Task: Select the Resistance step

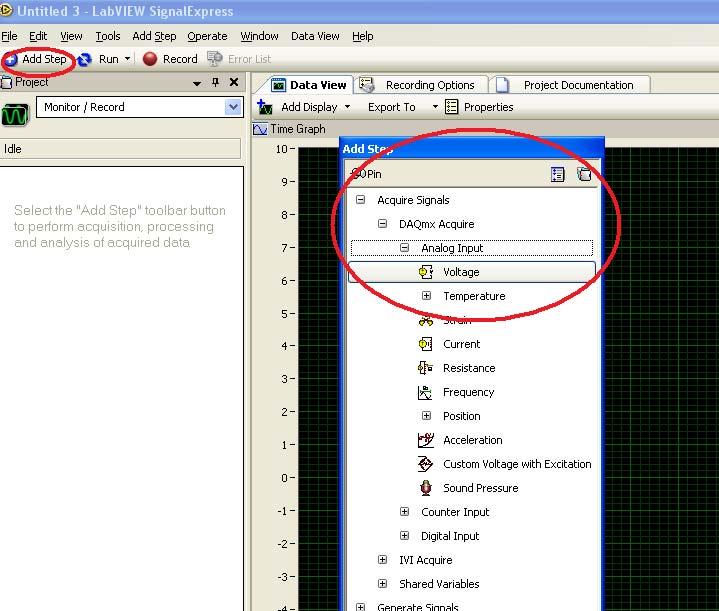Action: 469,368
